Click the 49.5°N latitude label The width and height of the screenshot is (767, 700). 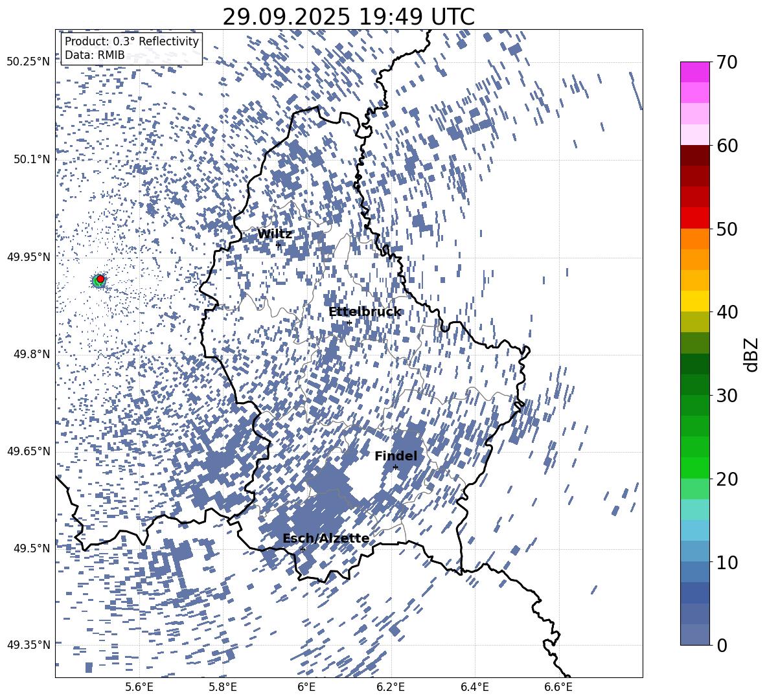point(32,548)
